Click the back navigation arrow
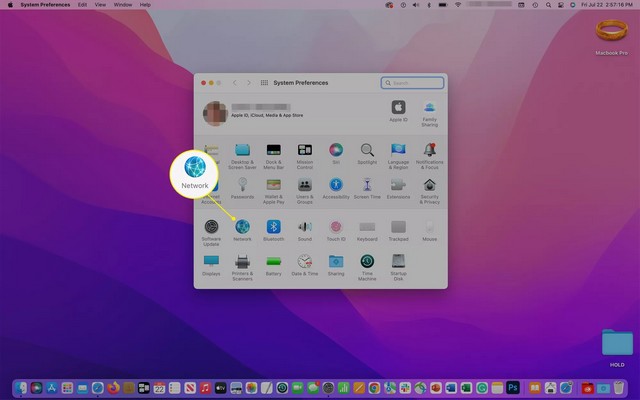Screen dimensions: 640x400 click(x=234, y=83)
